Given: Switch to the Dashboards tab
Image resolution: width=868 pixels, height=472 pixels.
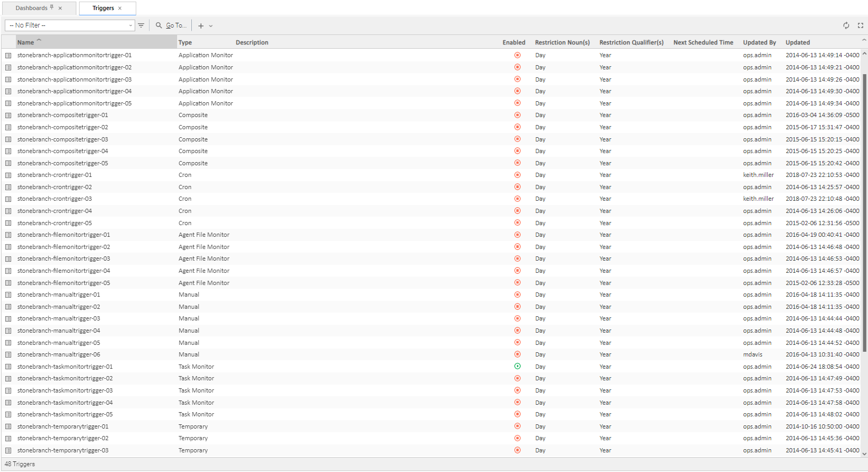Looking at the screenshot, I should pyautogui.click(x=31, y=8).
